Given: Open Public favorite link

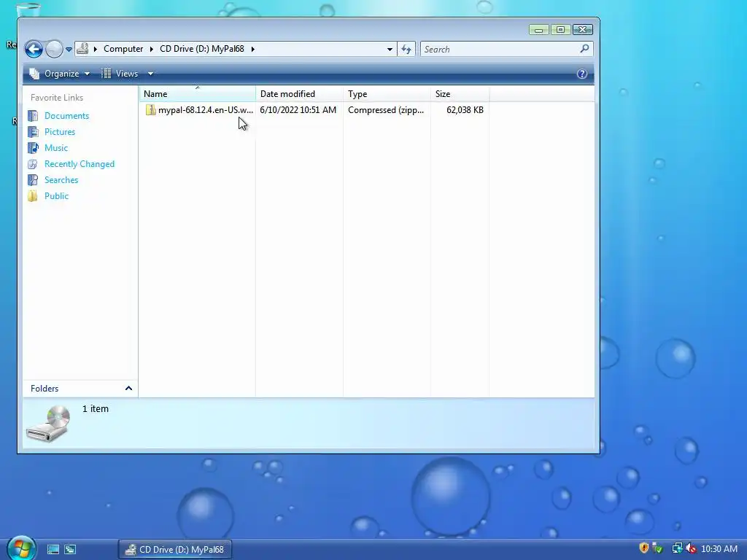Looking at the screenshot, I should click(56, 196).
